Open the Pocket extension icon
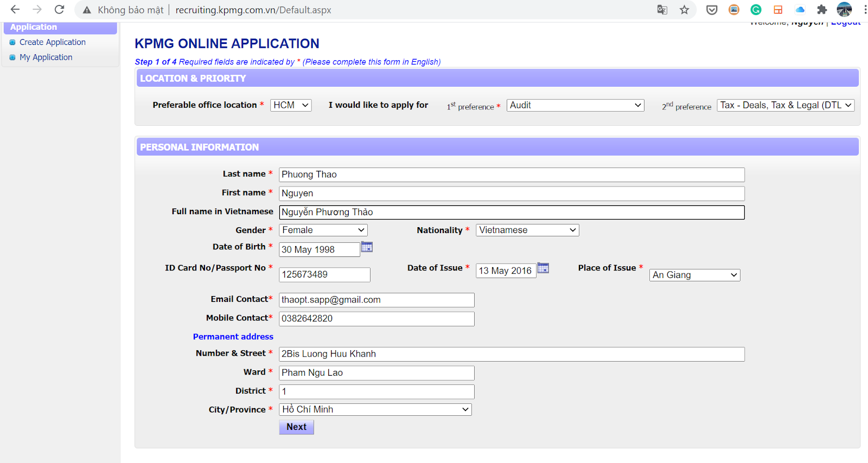This screenshot has height=463, width=868. point(712,10)
